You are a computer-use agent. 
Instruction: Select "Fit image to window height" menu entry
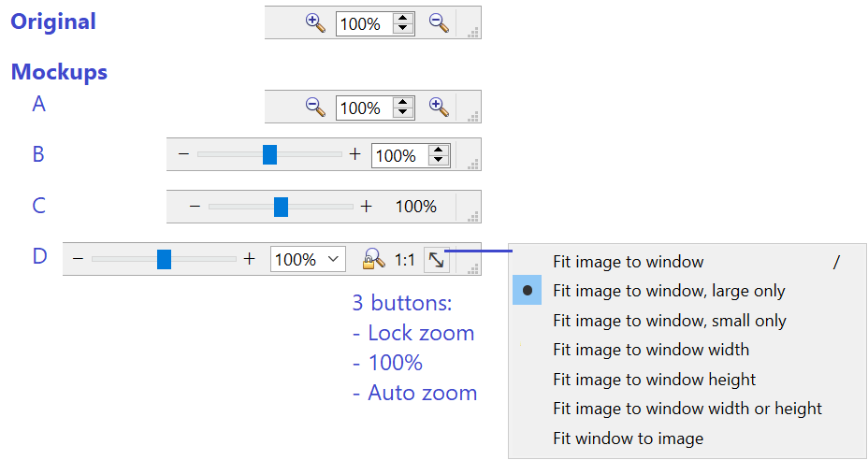(654, 380)
